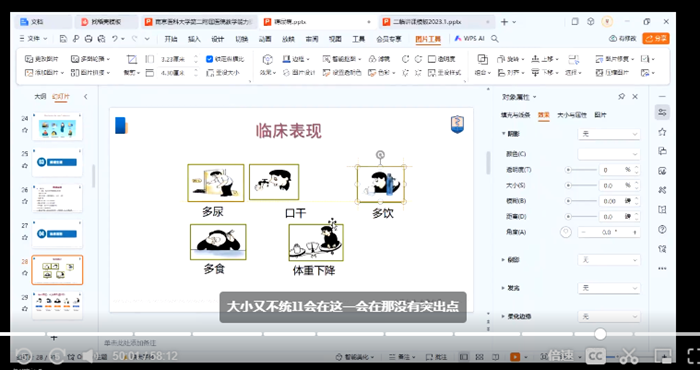The image size is (700, 370).
Task: Click the save icon in quick access toolbar
Action: (63, 39)
